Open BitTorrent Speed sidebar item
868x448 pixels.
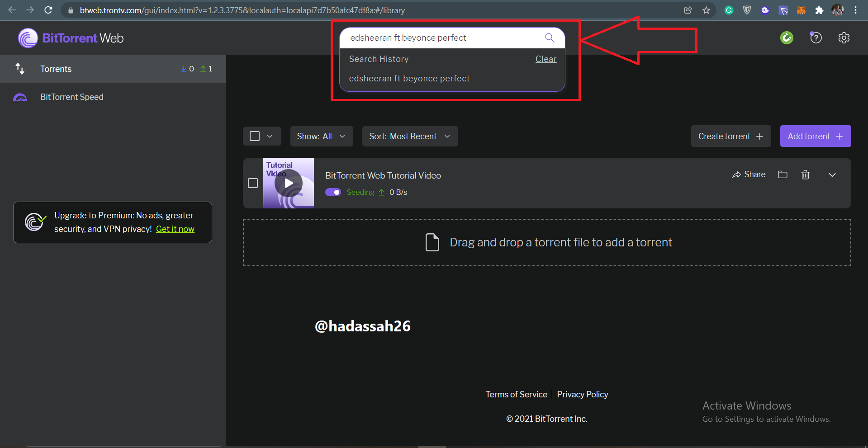coord(113,97)
